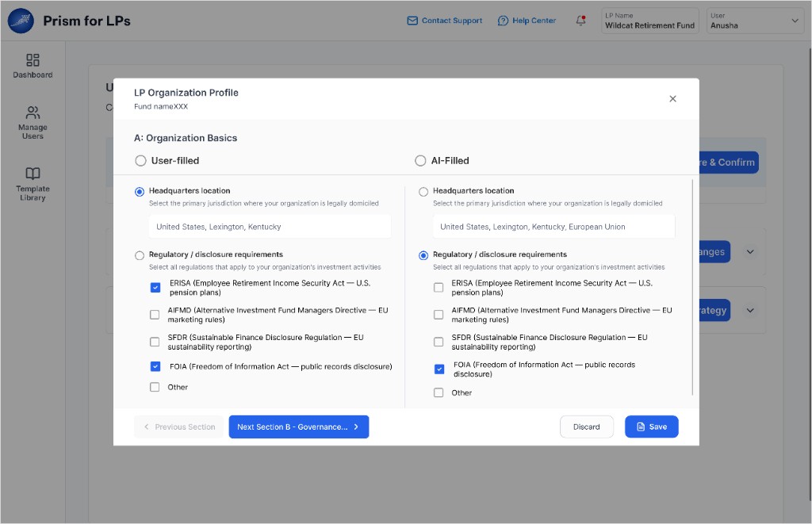Viewport: 812px width, 524px height.
Task: Open the Template Library book icon
Action: [33, 174]
